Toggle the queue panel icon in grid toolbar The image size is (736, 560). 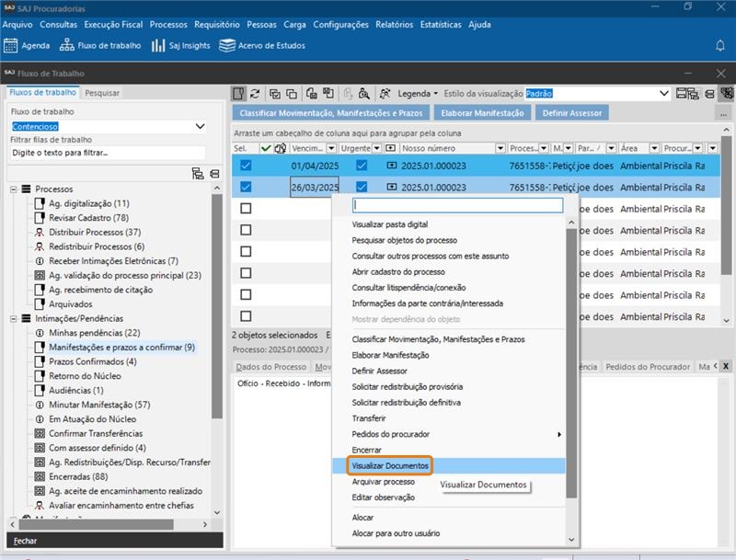(x=238, y=94)
